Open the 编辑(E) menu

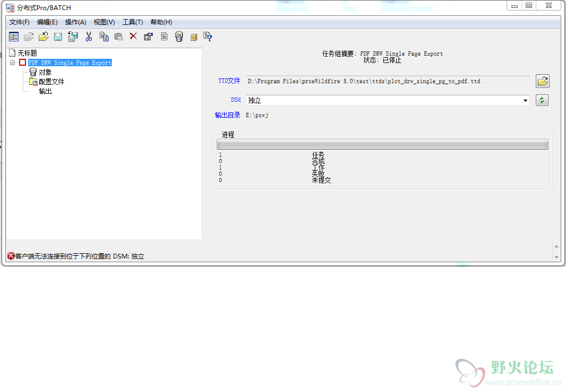coord(47,22)
